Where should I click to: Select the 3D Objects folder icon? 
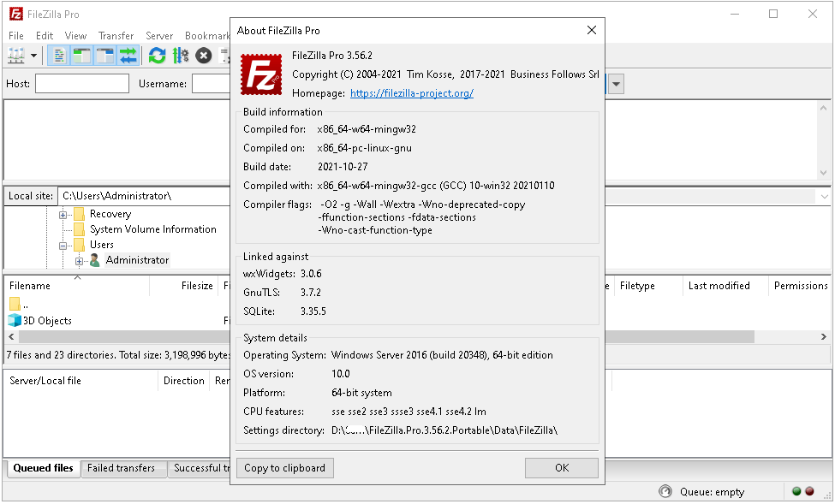(x=15, y=320)
